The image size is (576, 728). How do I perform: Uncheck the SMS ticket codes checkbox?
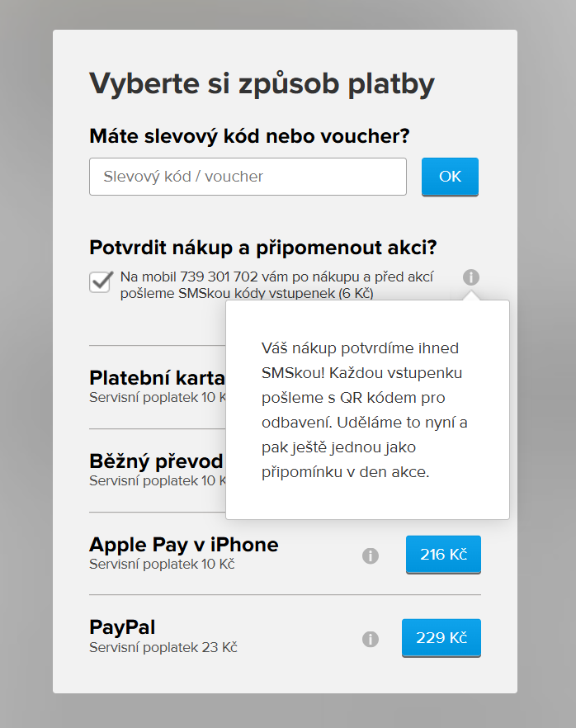pyautogui.click(x=102, y=281)
